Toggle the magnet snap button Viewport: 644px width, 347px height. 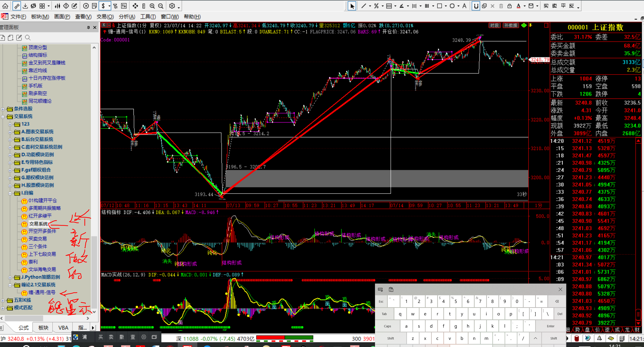pos(476,6)
